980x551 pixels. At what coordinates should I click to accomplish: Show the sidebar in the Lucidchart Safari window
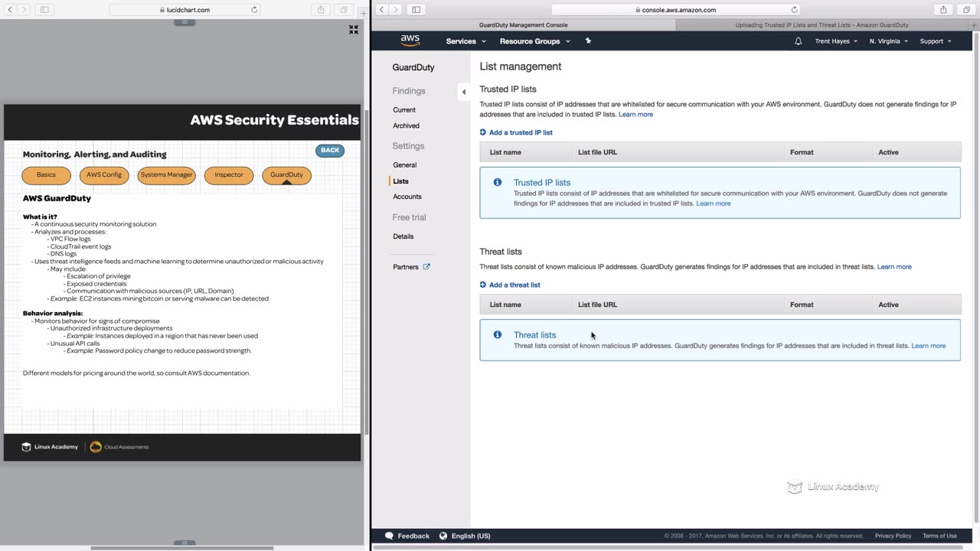click(44, 10)
